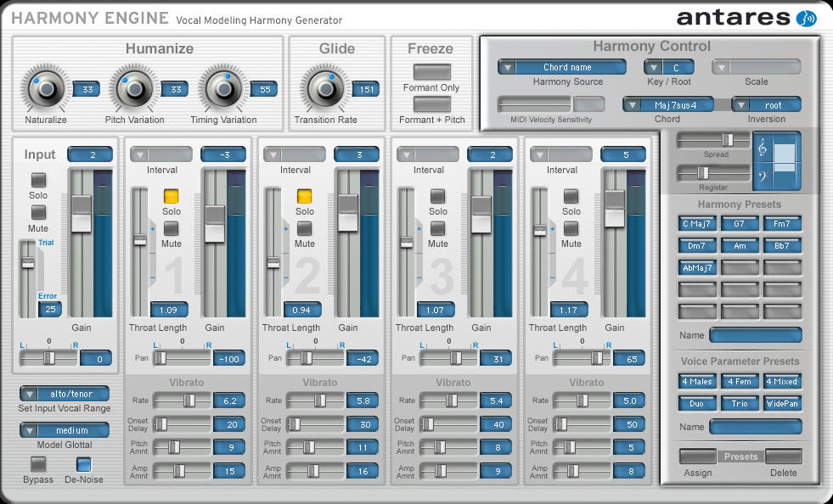Click the bass clef register icon
The image size is (833, 504).
coord(763,176)
